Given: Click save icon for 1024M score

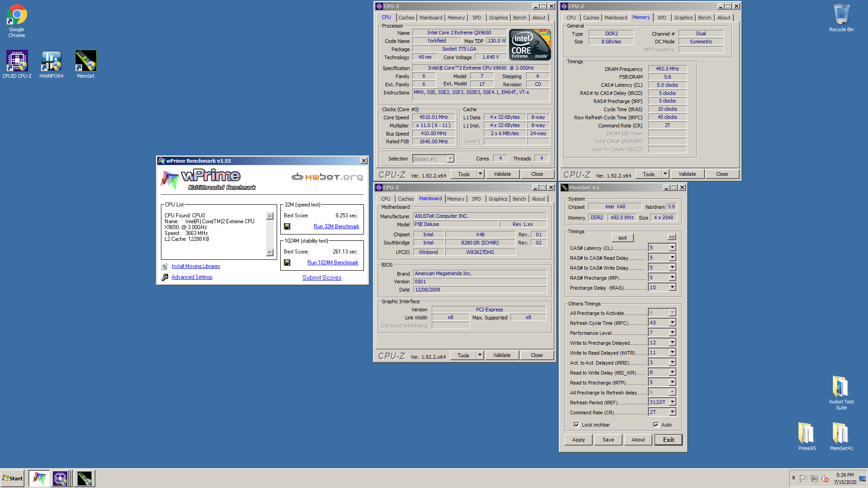Looking at the screenshot, I should [287, 263].
